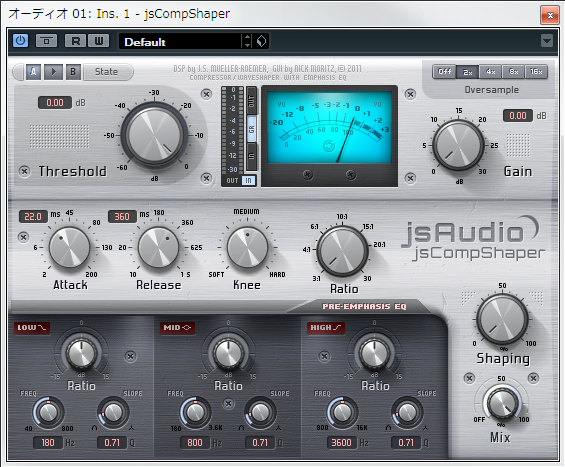The height and width of the screenshot is (467, 565).
Task: Click the HIGH band FREQ knob
Action: (342, 412)
